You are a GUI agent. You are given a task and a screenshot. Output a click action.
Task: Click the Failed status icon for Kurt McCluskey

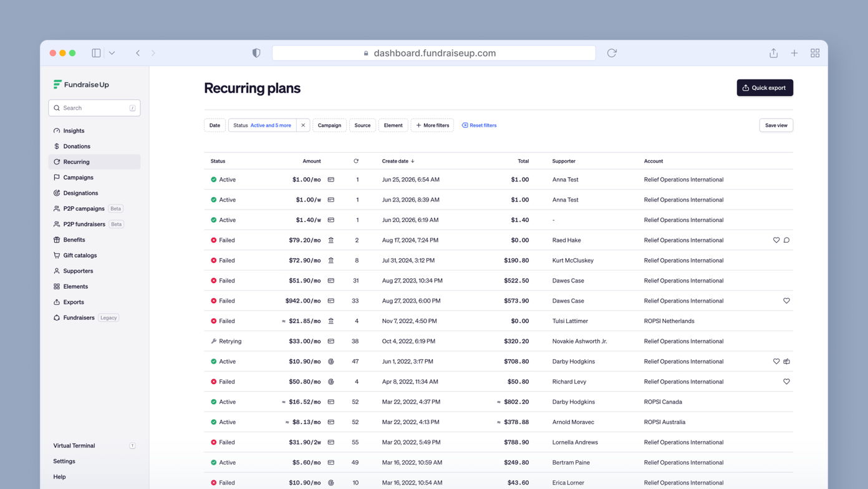point(213,260)
